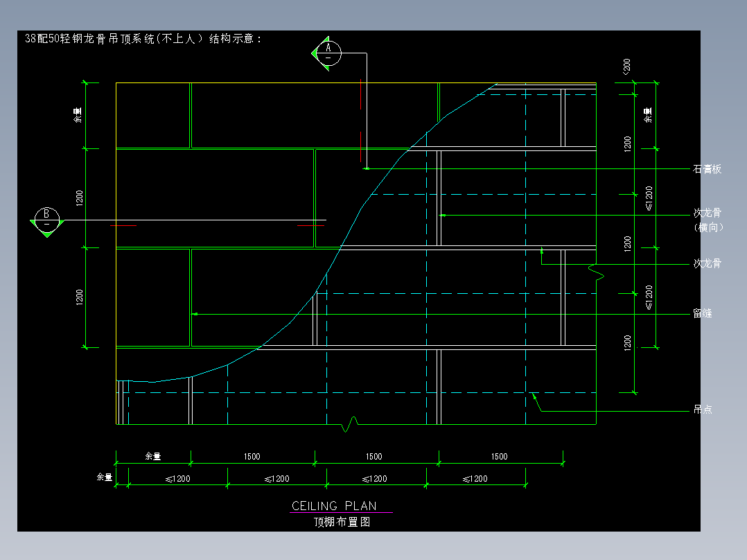
Task: Select the middle 1500 bottom dimension
Action: [x=374, y=457]
